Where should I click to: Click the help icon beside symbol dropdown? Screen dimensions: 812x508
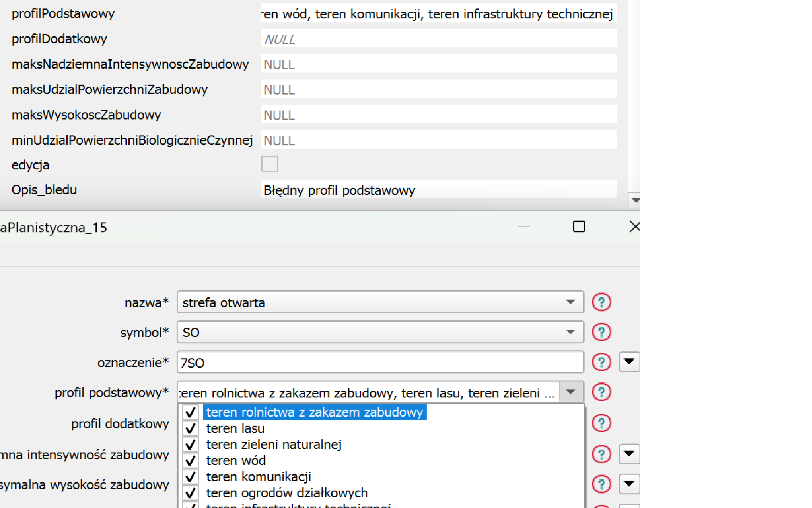tap(601, 332)
